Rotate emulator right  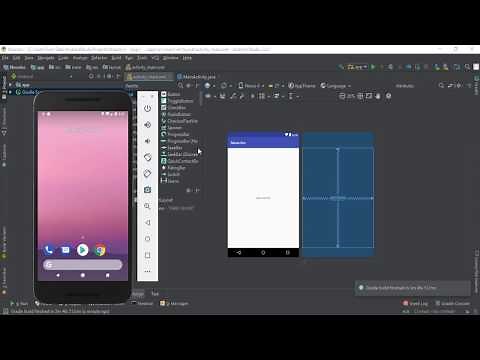(x=147, y=173)
